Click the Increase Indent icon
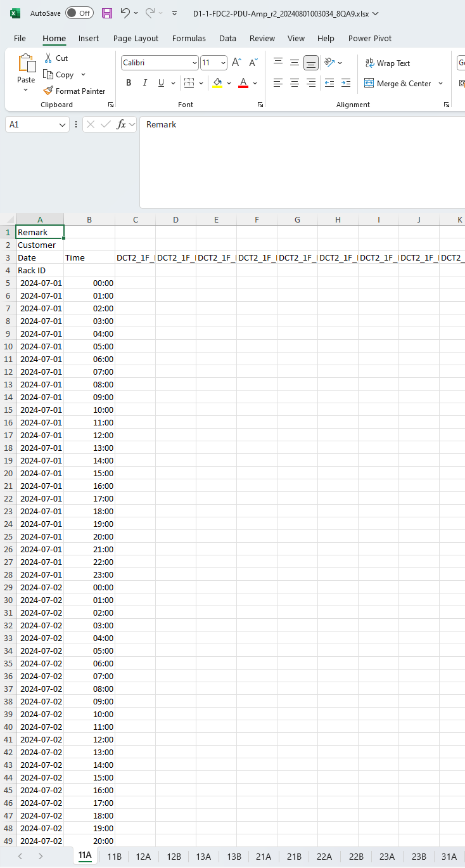The image size is (465, 868). click(x=346, y=83)
